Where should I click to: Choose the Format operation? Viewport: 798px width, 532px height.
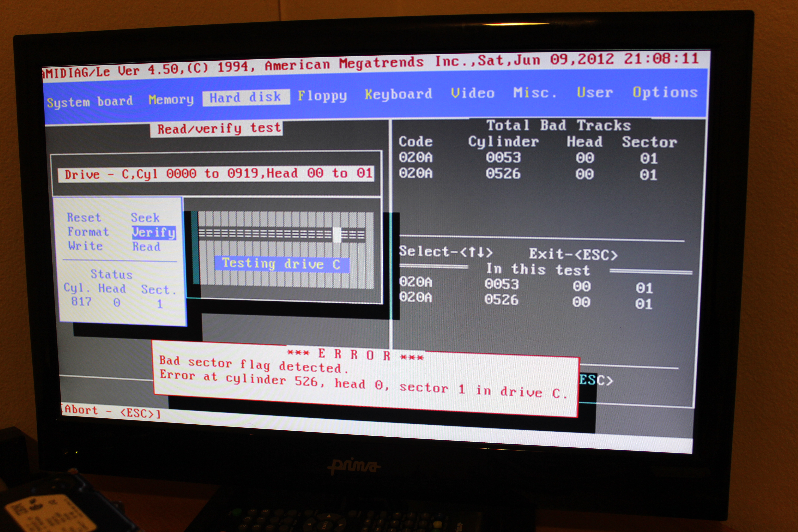[88, 232]
